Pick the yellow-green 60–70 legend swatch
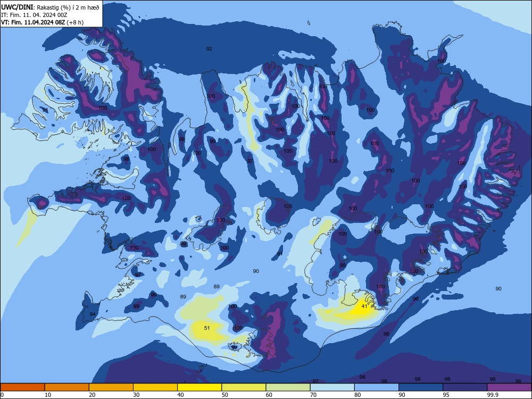 point(288,387)
